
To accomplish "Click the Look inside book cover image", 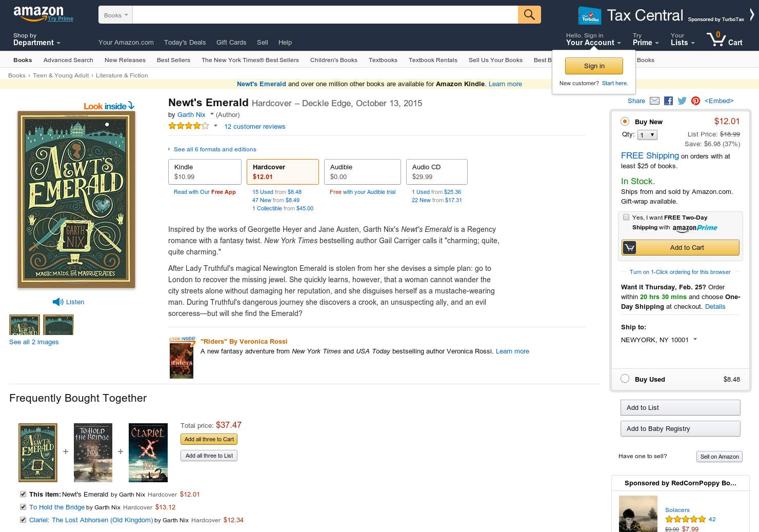I will pos(76,200).
